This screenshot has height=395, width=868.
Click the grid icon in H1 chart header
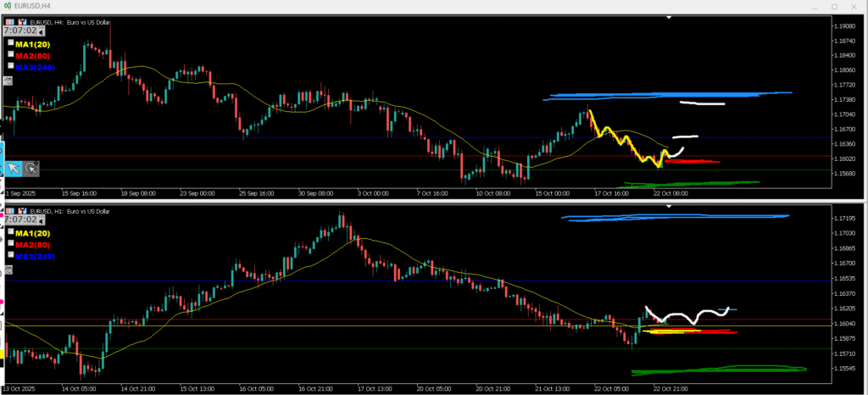point(8,210)
